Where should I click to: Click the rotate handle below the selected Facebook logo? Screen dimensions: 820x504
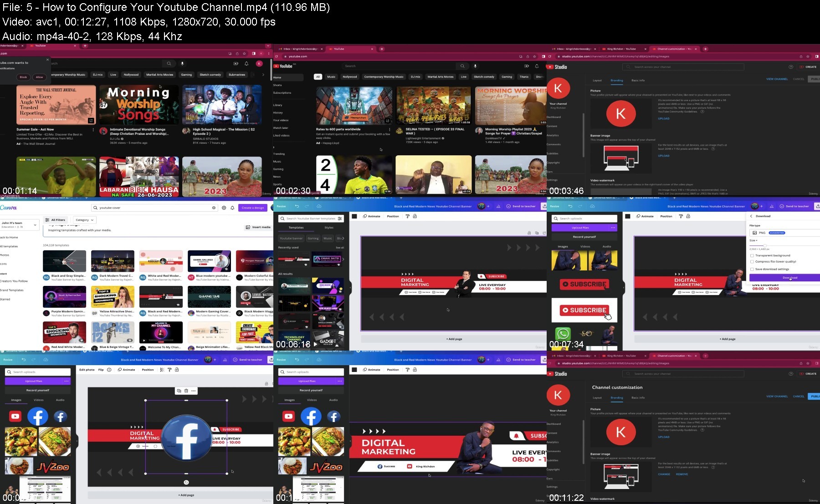pos(186,482)
